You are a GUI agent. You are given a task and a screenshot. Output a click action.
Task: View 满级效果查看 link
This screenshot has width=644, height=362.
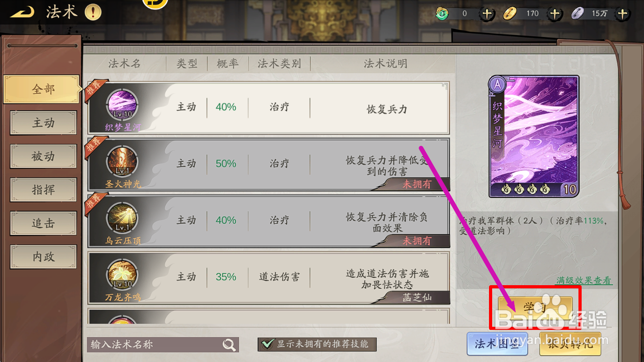click(584, 280)
